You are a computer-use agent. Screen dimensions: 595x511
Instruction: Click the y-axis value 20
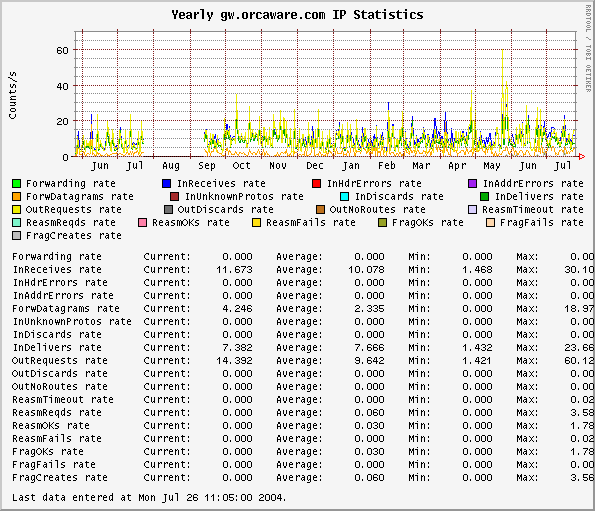point(62,122)
